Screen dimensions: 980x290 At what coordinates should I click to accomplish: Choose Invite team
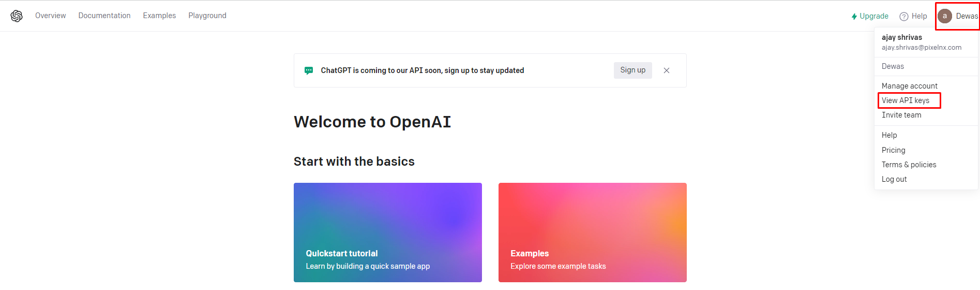click(901, 115)
